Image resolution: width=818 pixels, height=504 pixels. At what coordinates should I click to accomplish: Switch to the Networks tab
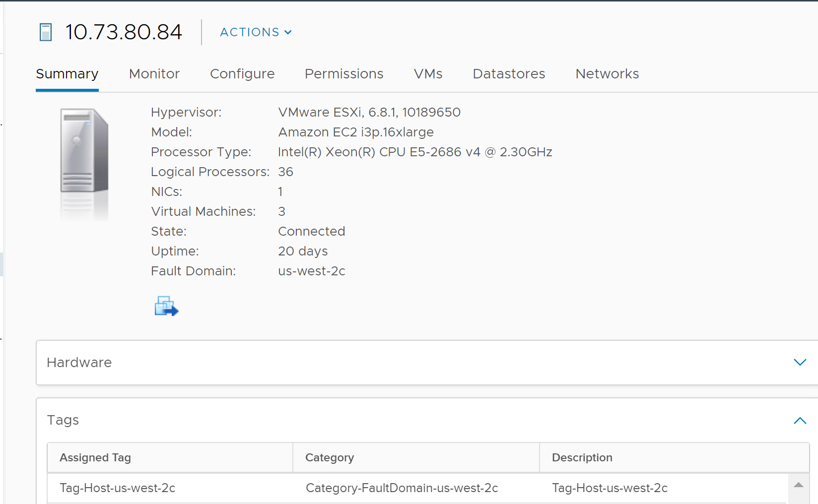point(607,74)
